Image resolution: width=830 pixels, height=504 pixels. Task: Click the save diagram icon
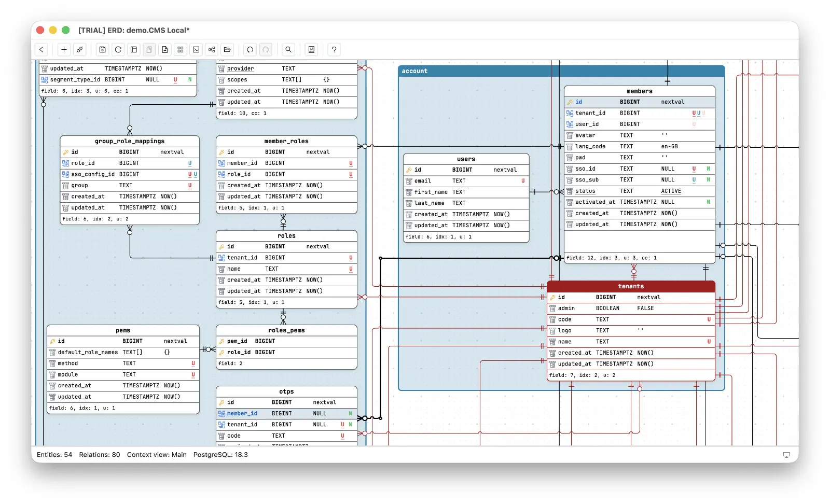103,50
